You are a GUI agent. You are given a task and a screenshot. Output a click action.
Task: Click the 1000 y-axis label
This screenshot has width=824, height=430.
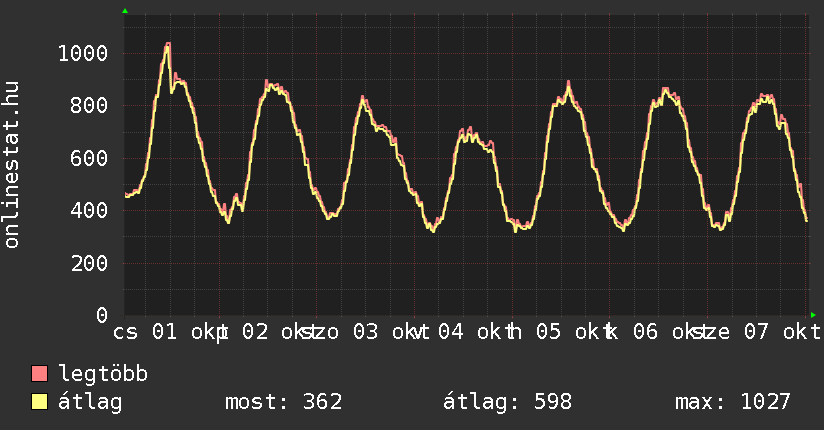pyautogui.click(x=83, y=53)
